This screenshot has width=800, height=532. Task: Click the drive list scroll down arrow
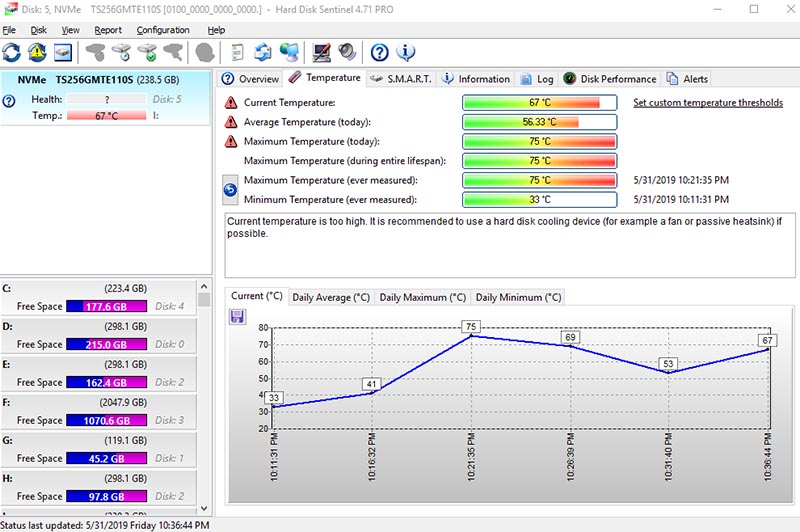coord(204,508)
